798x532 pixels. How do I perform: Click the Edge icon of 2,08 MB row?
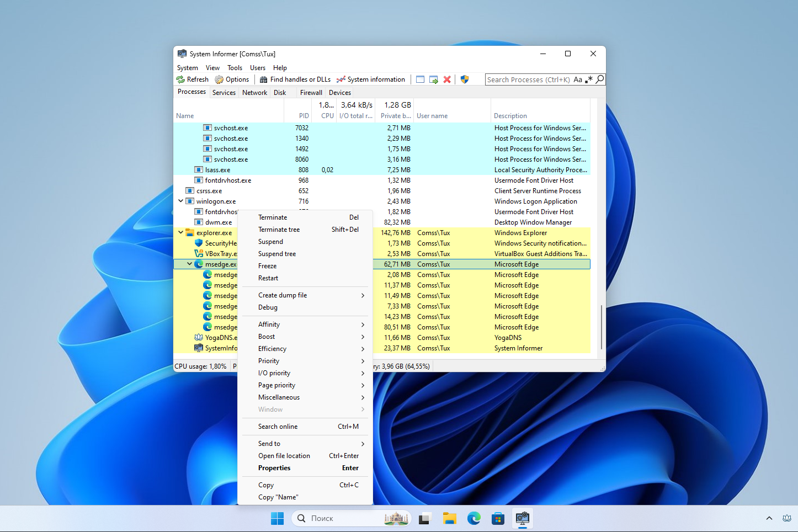click(x=208, y=275)
